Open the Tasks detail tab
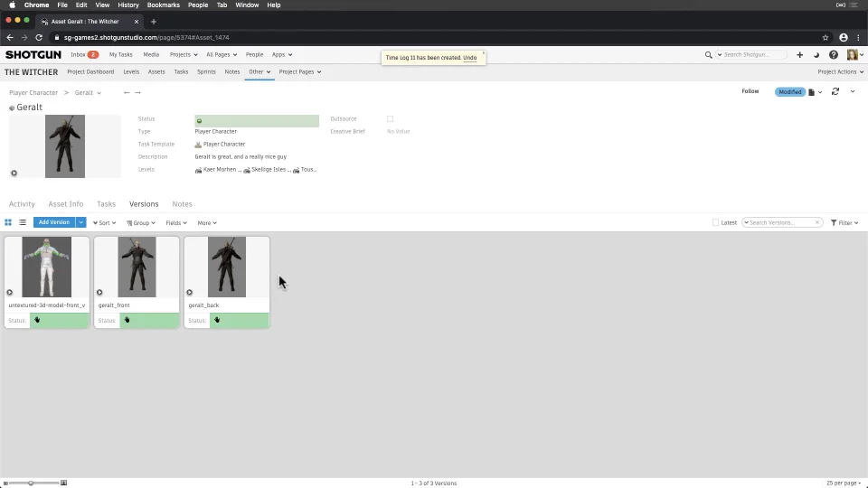This screenshot has height=488, width=868. pyautogui.click(x=107, y=204)
